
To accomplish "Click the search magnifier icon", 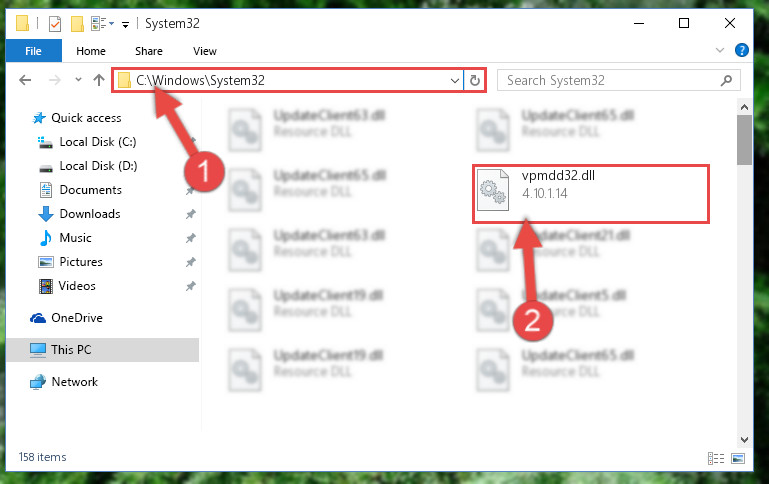I will coord(726,80).
